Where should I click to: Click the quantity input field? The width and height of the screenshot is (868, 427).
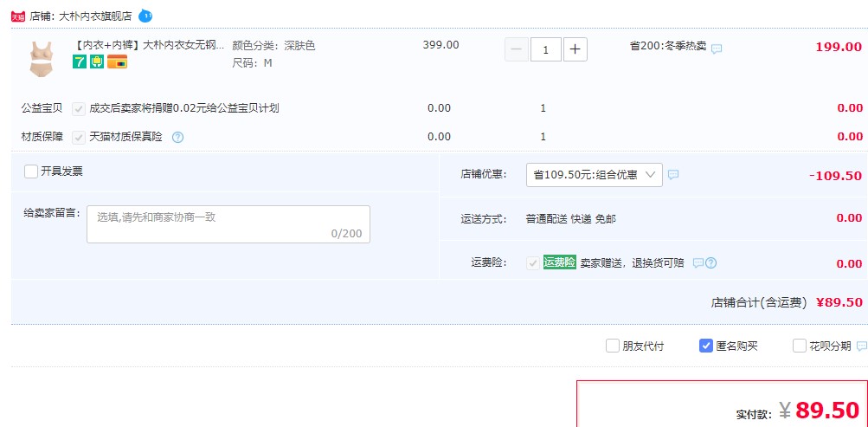click(x=546, y=49)
